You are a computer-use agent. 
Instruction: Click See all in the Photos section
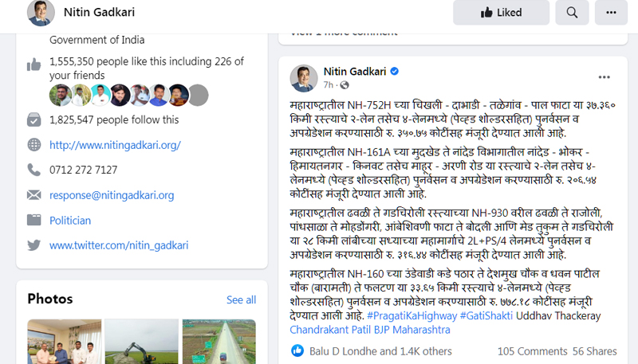241,299
